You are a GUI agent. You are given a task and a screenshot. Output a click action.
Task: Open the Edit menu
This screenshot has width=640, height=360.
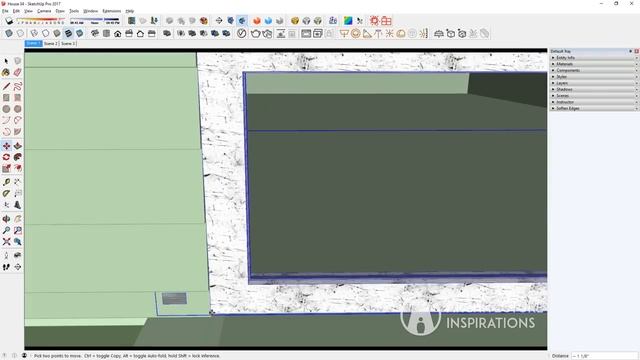tap(16, 11)
